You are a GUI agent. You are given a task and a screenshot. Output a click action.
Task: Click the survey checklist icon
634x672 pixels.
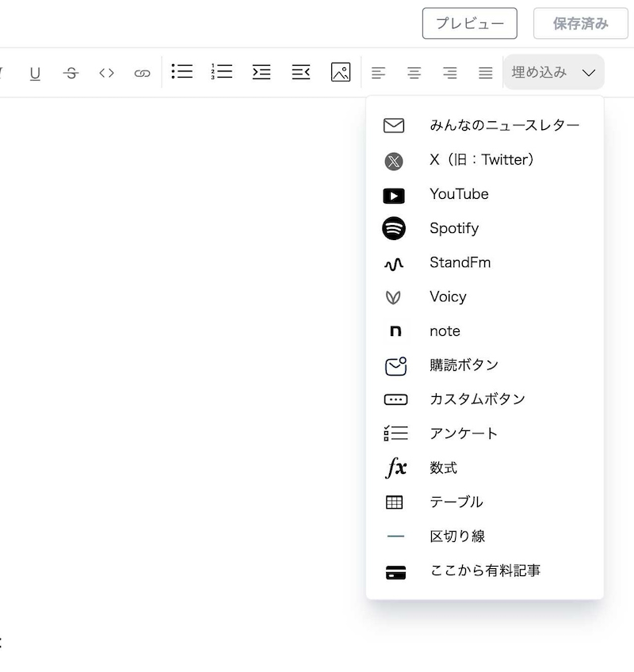(395, 433)
